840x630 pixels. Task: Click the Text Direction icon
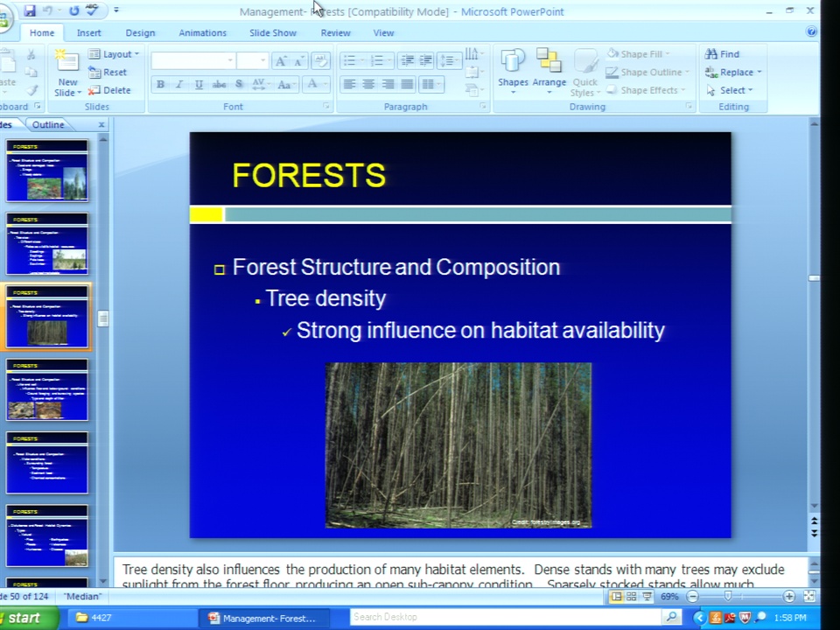coord(473,53)
